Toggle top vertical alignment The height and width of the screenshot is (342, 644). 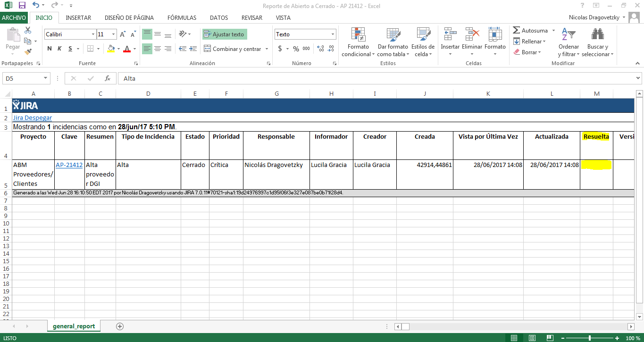147,34
